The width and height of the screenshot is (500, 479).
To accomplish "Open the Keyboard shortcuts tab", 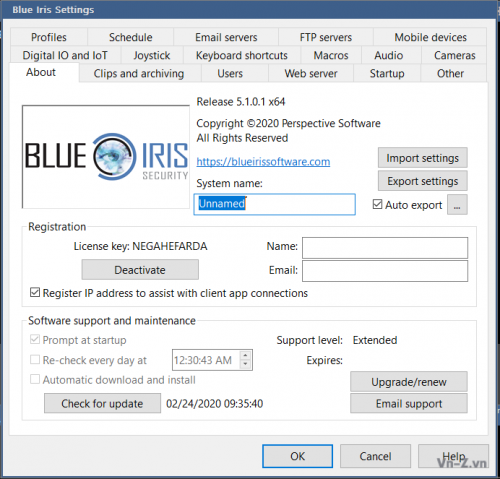I will click(x=242, y=55).
